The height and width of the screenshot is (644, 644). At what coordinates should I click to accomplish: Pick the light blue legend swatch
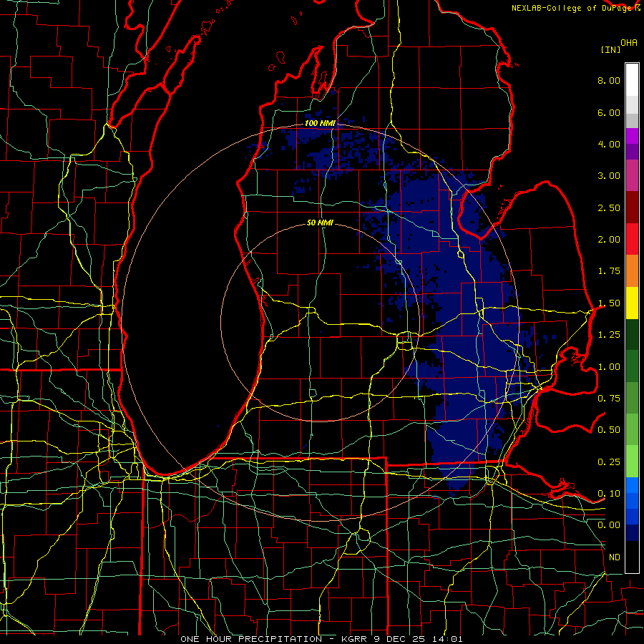coord(632,485)
